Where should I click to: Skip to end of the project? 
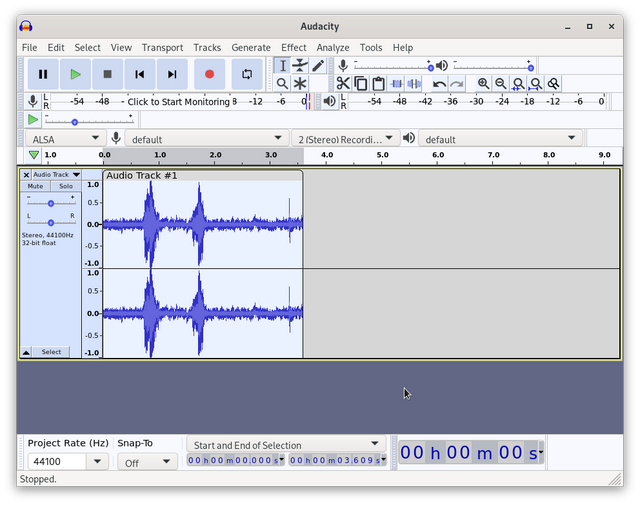click(x=172, y=74)
